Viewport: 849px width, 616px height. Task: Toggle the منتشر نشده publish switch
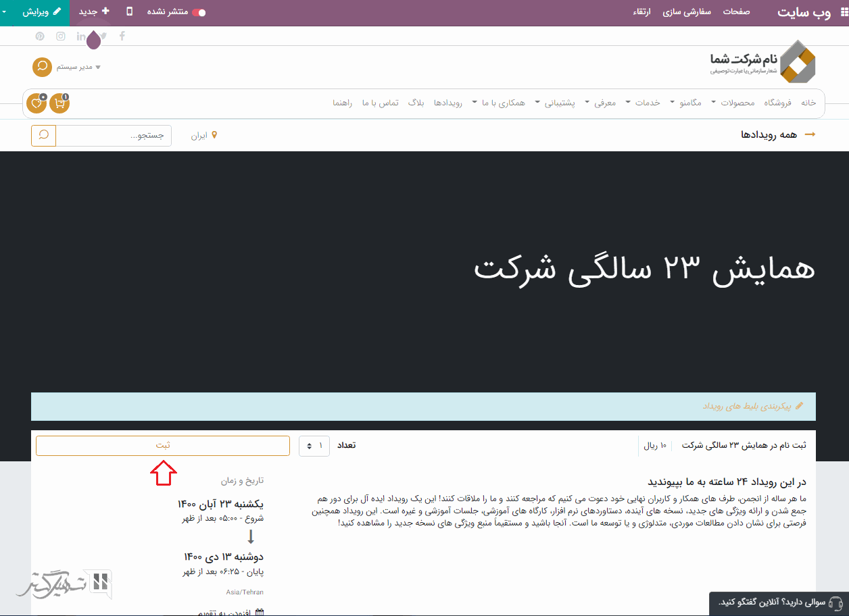[x=199, y=12]
